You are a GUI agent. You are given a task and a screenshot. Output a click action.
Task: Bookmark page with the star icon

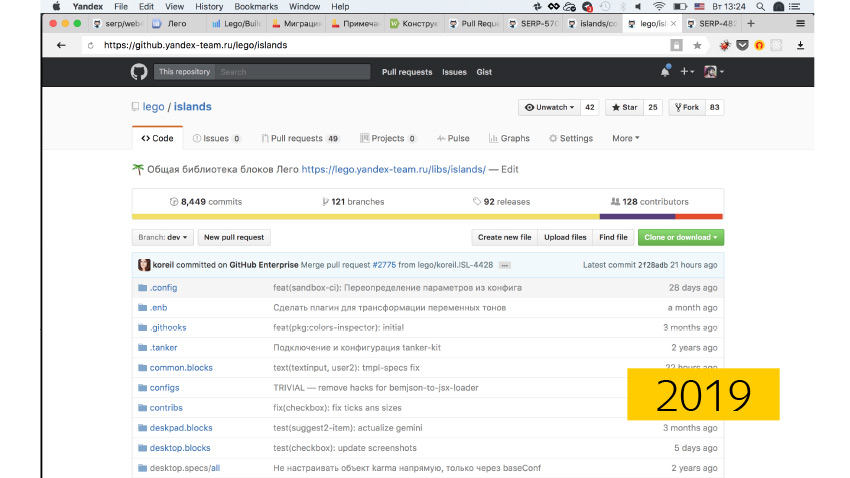(697, 46)
